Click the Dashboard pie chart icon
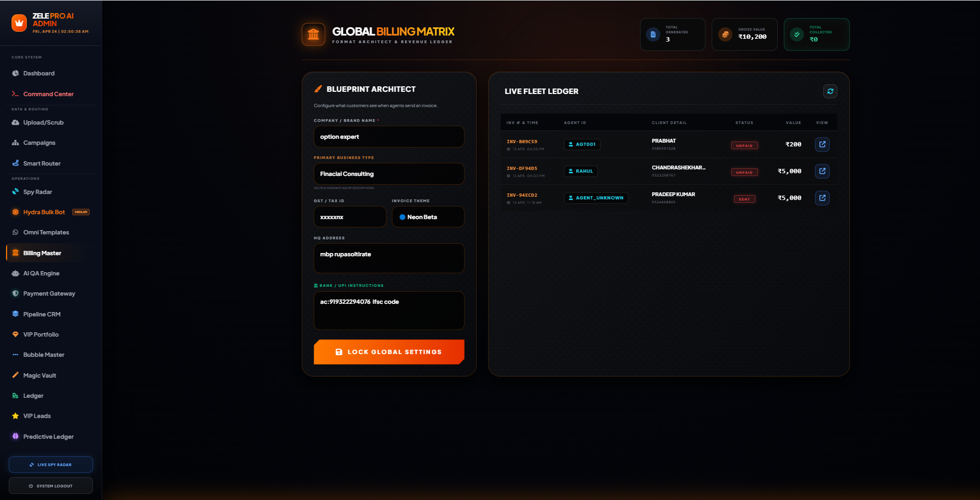The image size is (980, 500). point(15,73)
